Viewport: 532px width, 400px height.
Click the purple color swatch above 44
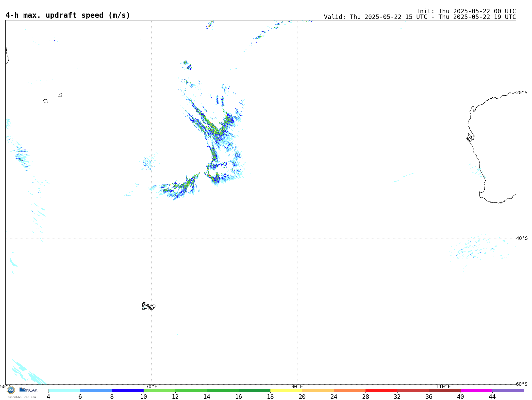[508, 390]
